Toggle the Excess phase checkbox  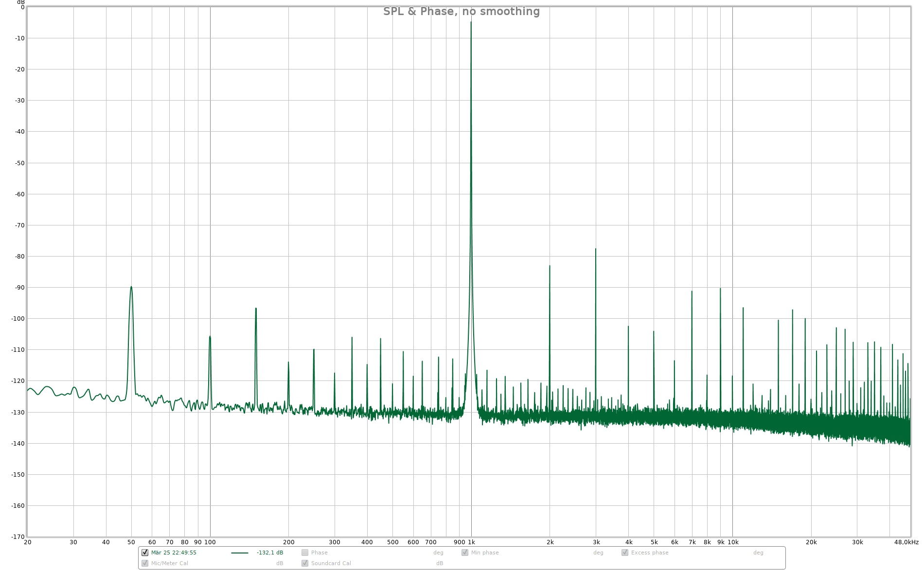tap(625, 553)
